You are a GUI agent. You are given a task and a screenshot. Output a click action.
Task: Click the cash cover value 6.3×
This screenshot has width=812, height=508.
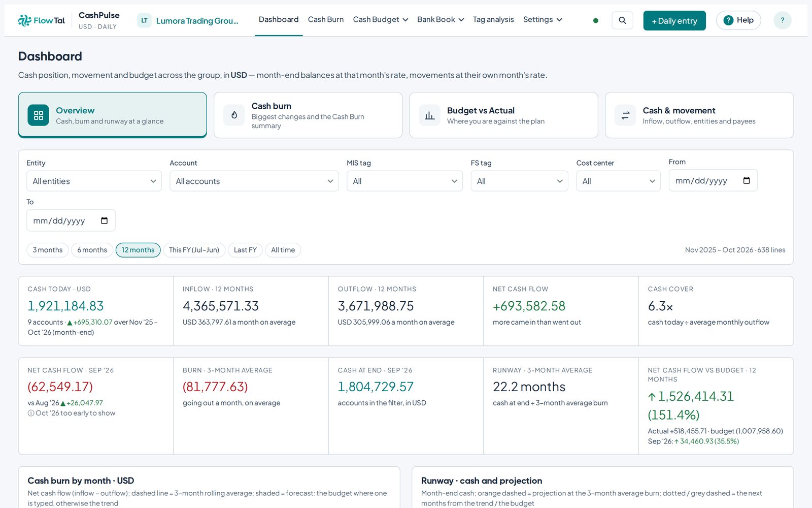coord(660,306)
